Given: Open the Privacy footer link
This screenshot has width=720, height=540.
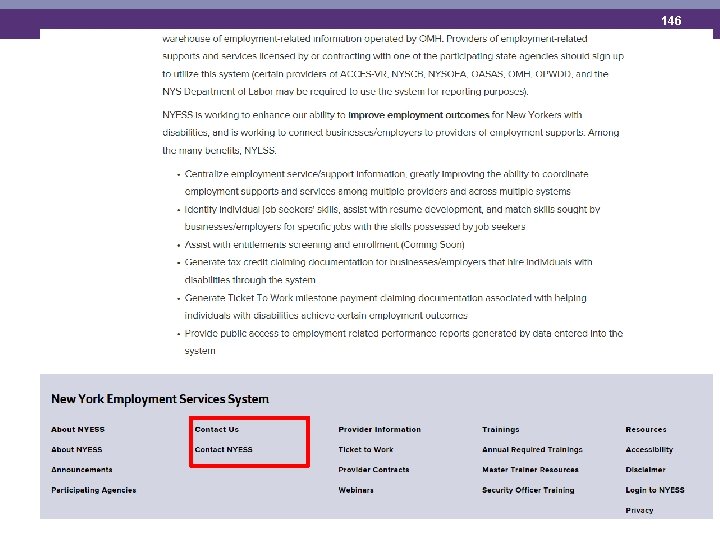Looking at the screenshot, I should click(639, 510).
